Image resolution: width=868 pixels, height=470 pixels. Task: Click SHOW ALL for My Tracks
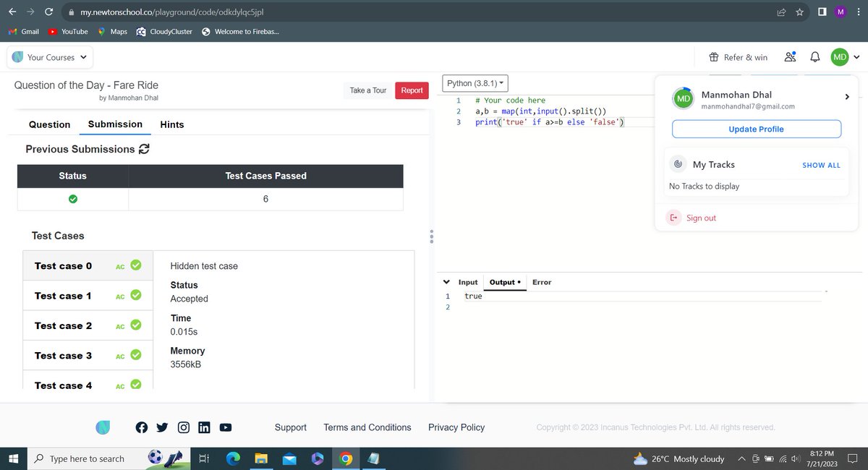point(821,165)
